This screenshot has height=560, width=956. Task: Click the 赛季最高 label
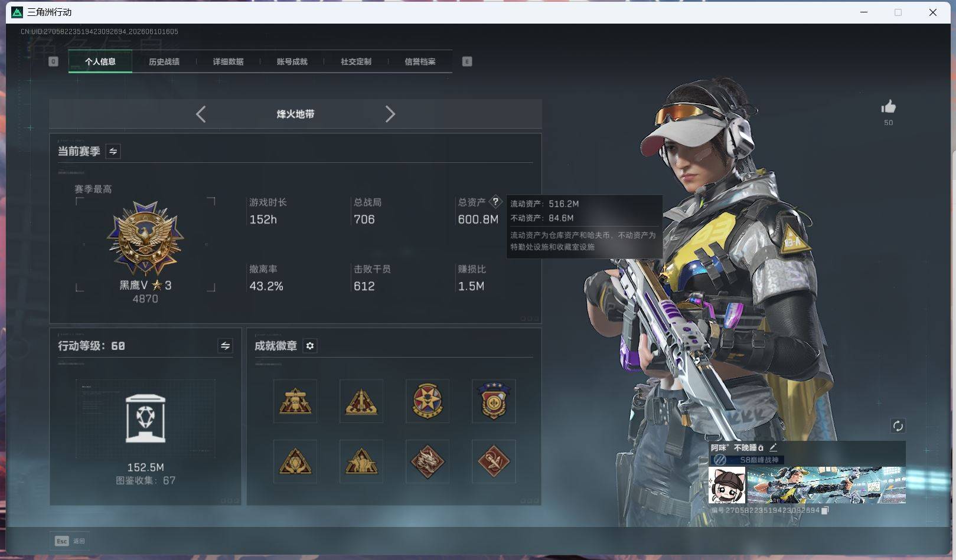click(x=93, y=189)
